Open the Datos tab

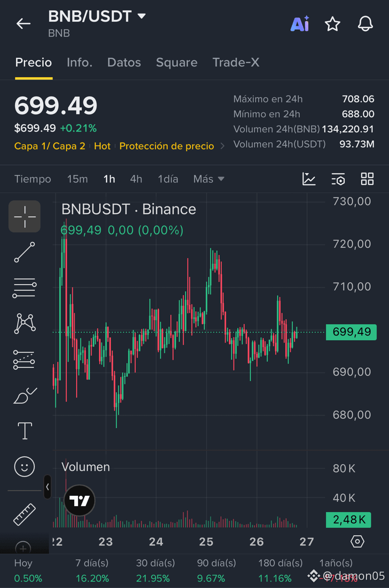pos(124,63)
